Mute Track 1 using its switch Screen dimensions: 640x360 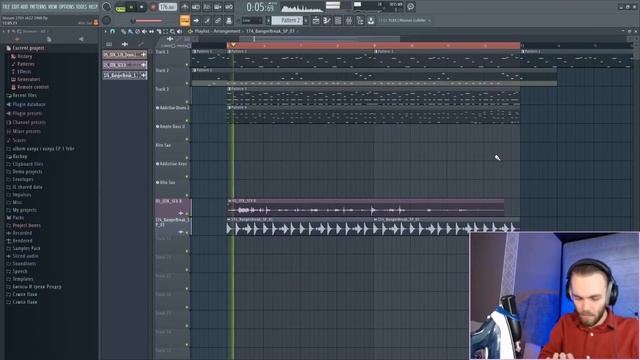[187, 64]
